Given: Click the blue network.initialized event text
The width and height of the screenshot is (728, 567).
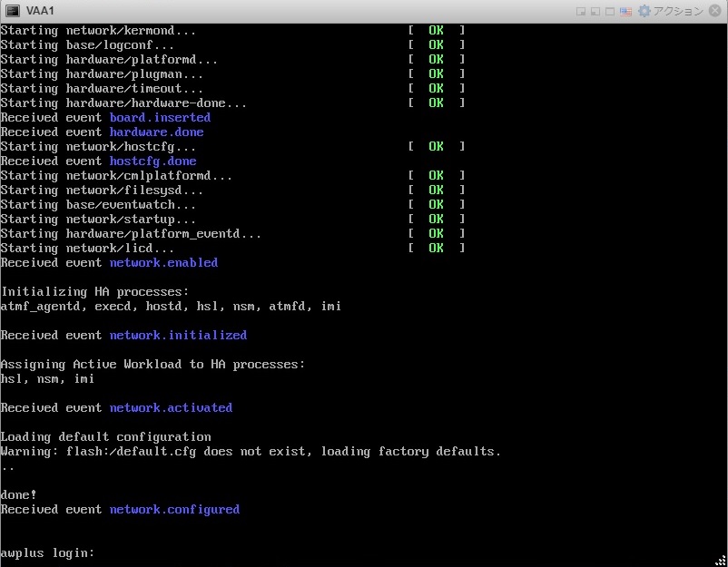Looking at the screenshot, I should tap(178, 335).
